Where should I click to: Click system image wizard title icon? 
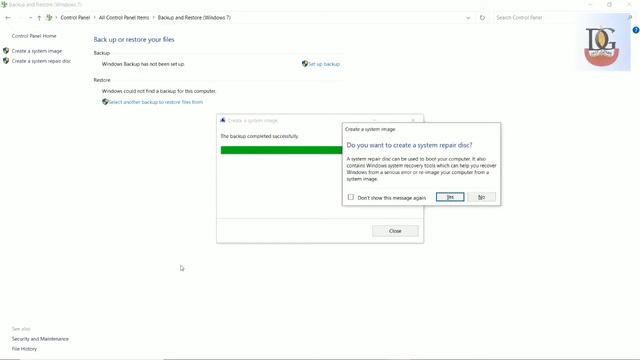coord(222,120)
